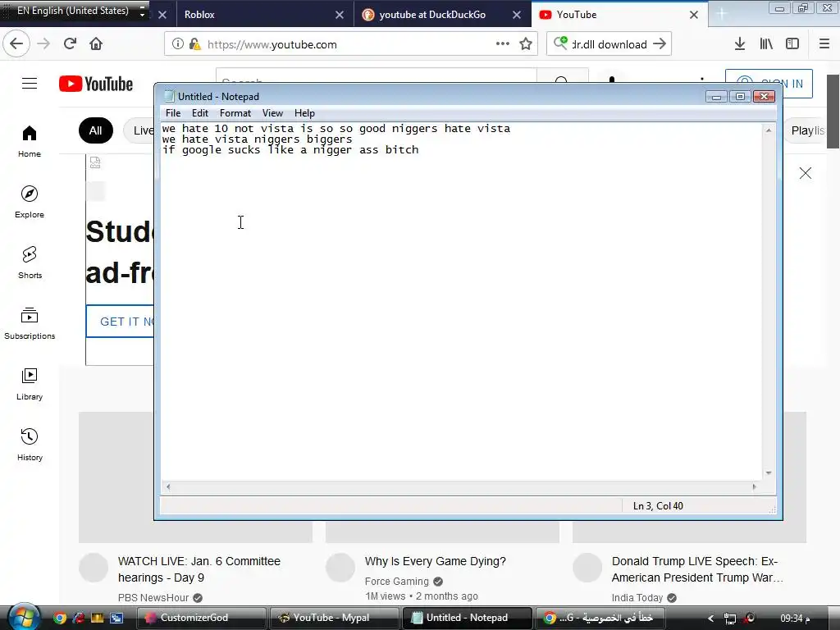Click Notepad horizontal scrollbar right arrow
The height and width of the screenshot is (630, 840).
point(755,487)
